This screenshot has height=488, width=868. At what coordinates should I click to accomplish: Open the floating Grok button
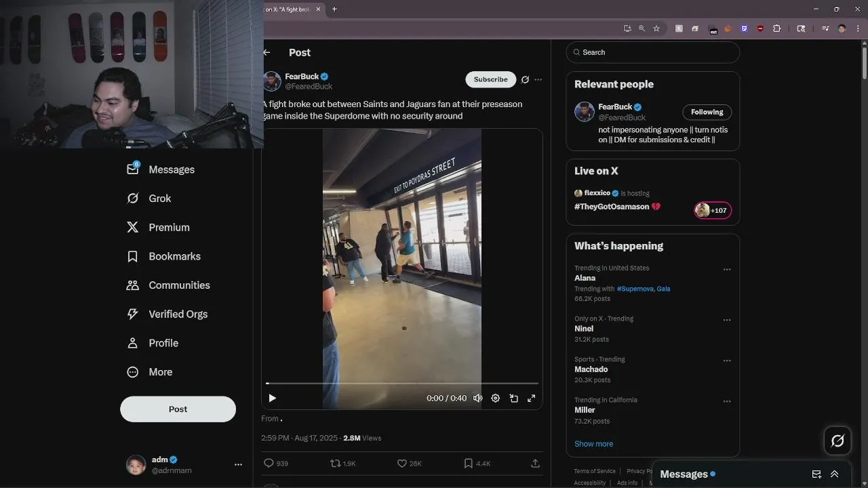click(837, 441)
